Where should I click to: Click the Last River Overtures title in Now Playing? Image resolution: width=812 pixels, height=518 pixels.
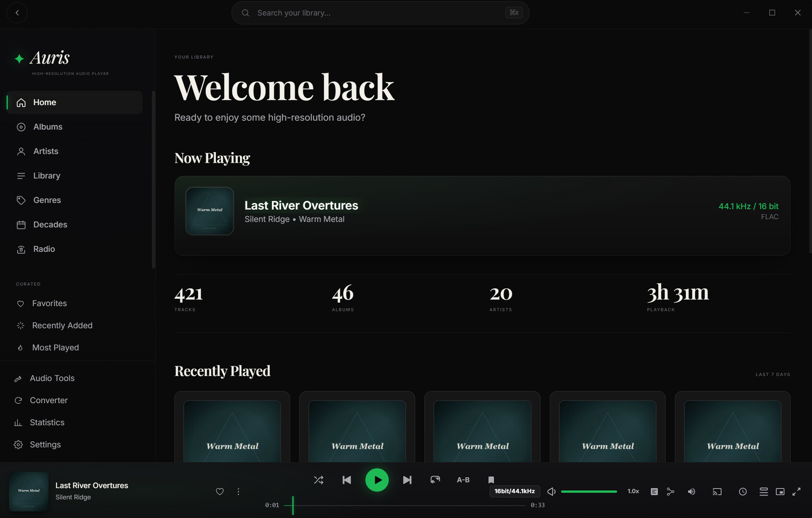pyautogui.click(x=301, y=205)
